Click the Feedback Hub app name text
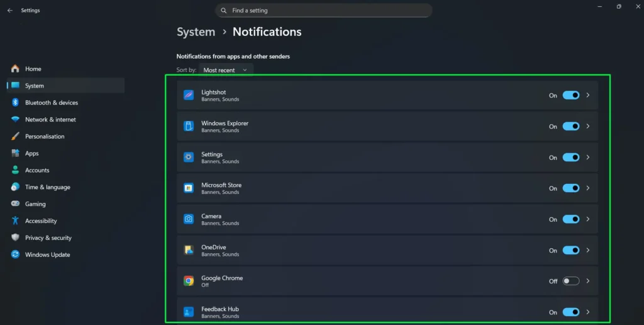The image size is (644, 325). (219, 309)
